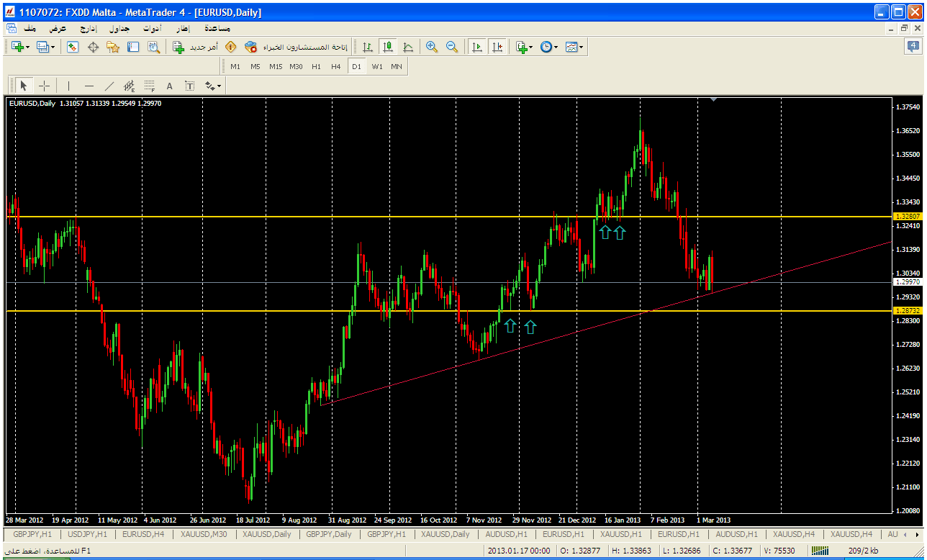Select the D1 daily timeframe button
The image size is (927, 560).
pyautogui.click(x=356, y=66)
